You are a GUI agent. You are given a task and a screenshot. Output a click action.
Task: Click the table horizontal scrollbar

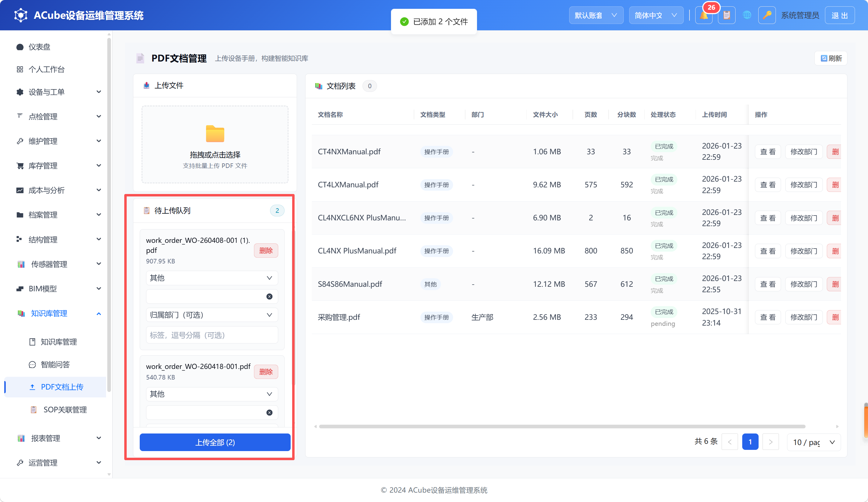tap(562, 427)
